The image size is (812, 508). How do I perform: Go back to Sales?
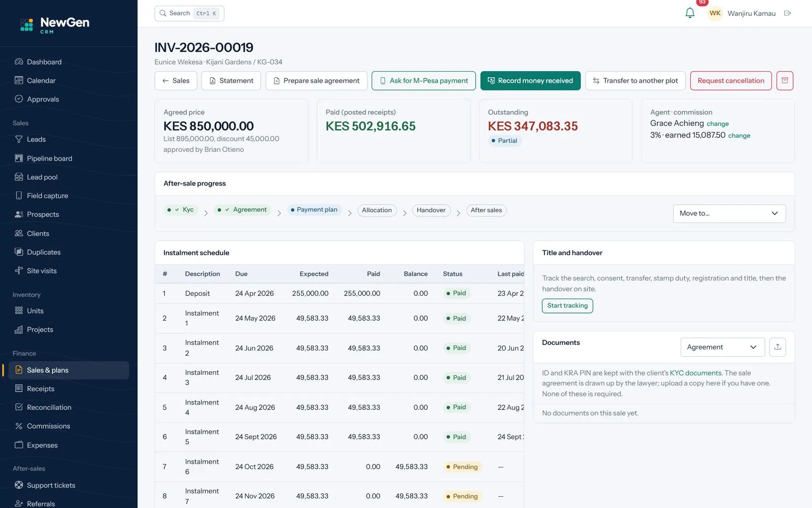pos(176,81)
